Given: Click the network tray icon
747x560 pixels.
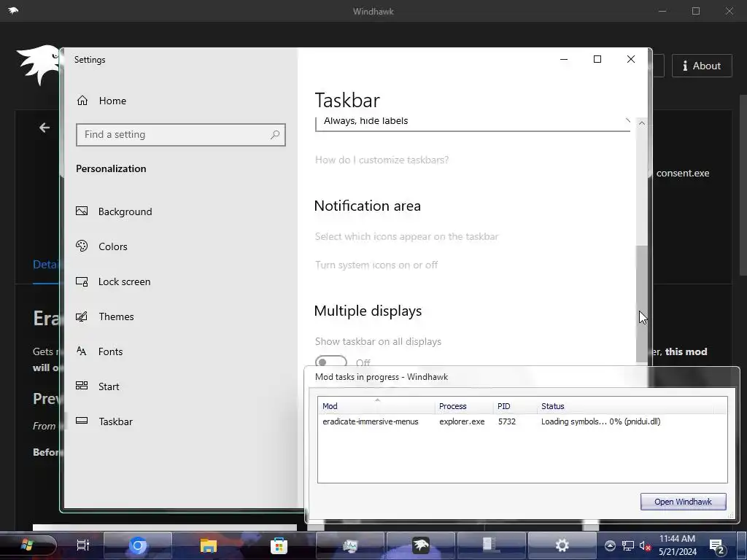Looking at the screenshot, I should click(628, 545).
